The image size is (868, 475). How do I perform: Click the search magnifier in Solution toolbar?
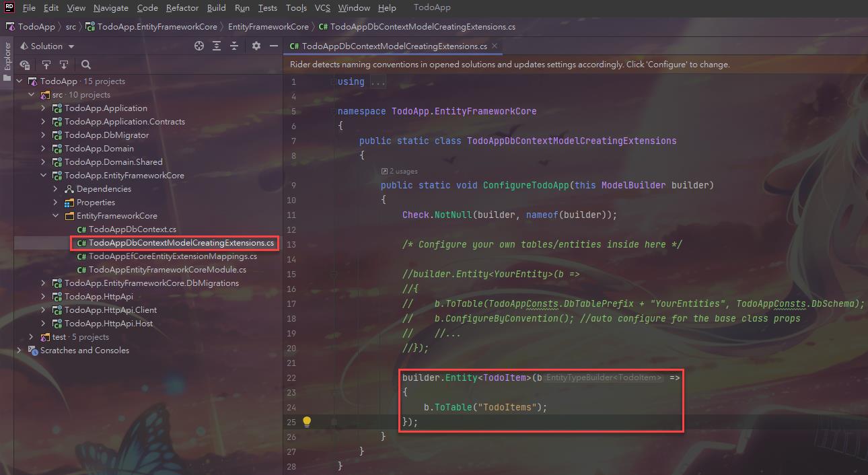[86, 65]
